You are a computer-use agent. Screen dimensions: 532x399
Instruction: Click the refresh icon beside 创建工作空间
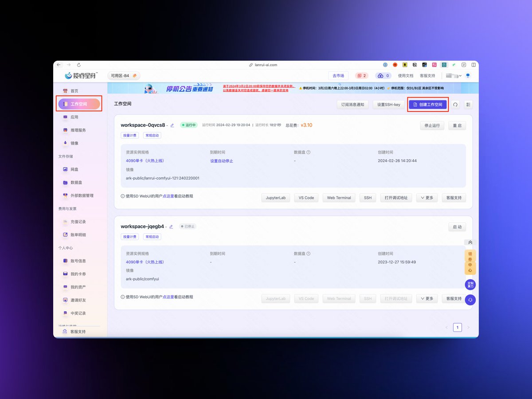click(456, 104)
